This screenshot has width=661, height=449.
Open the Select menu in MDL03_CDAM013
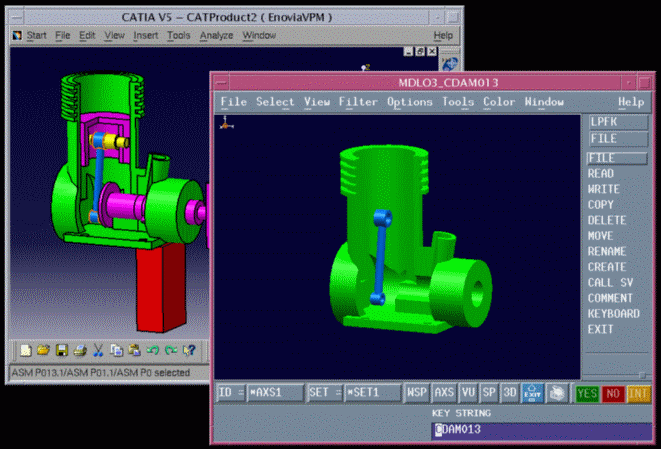(275, 102)
